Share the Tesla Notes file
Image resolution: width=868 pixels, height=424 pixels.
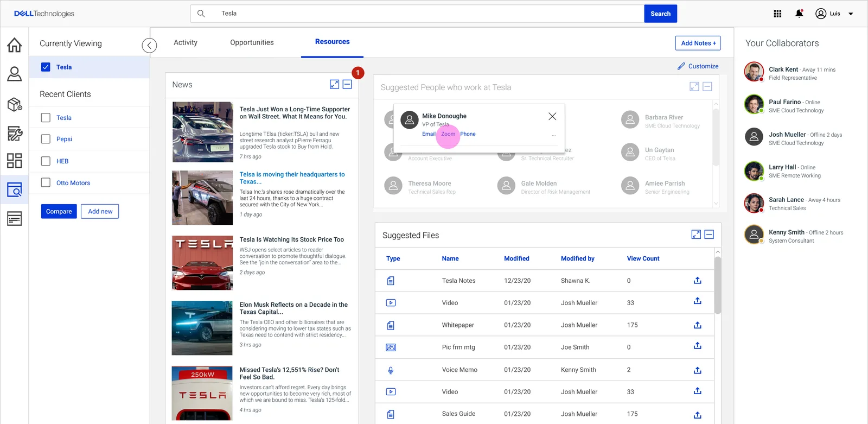698,280
